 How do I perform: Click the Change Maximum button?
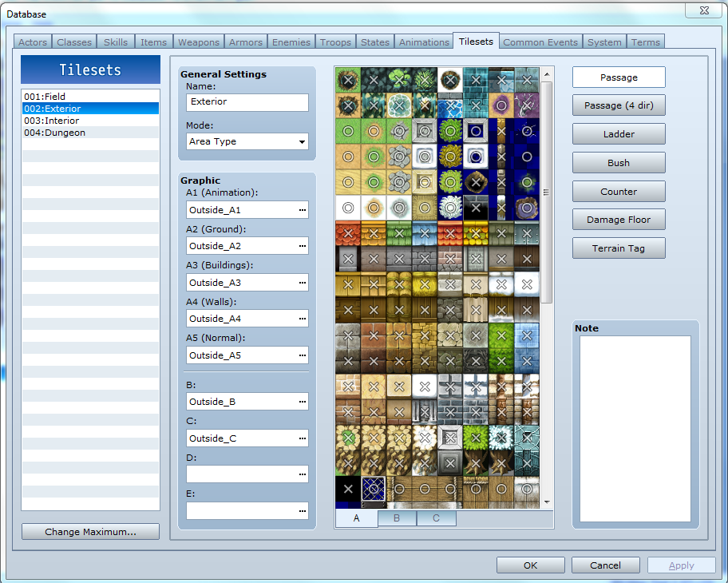[x=90, y=531]
